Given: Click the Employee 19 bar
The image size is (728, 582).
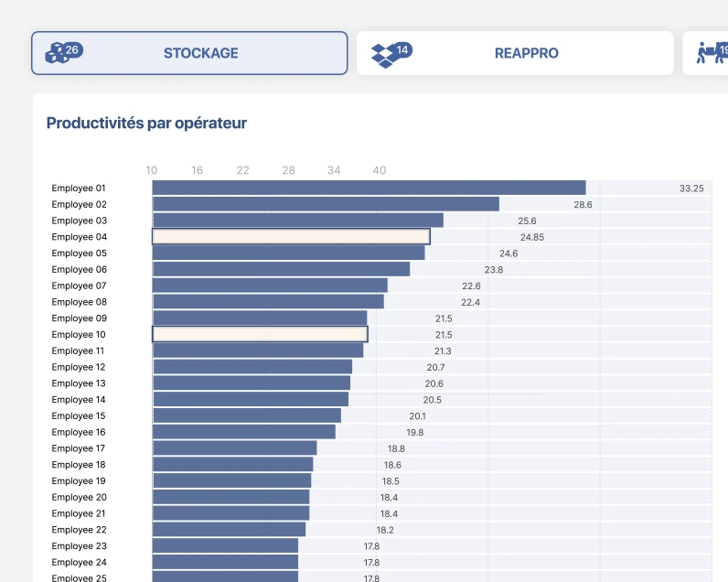Looking at the screenshot, I should (x=232, y=480).
